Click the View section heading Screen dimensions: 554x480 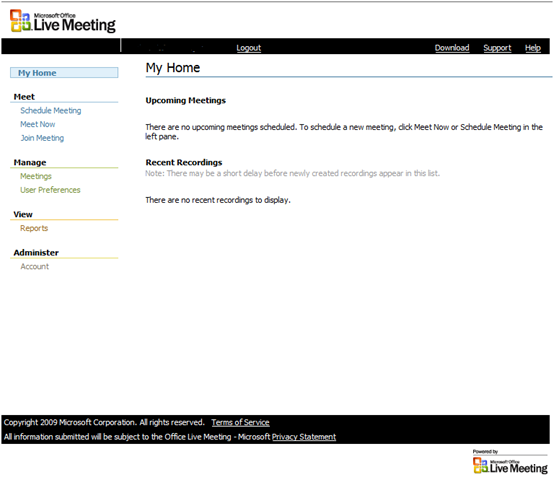point(23,214)
